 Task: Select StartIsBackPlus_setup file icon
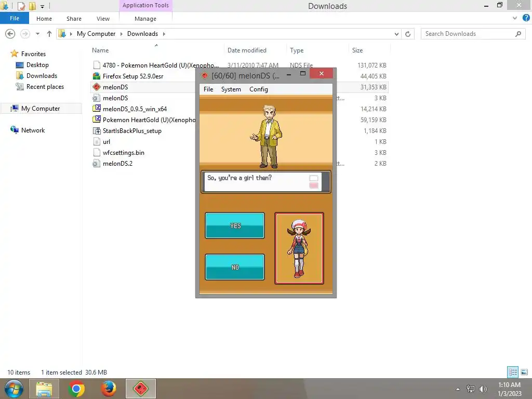(x=97, y=130)
